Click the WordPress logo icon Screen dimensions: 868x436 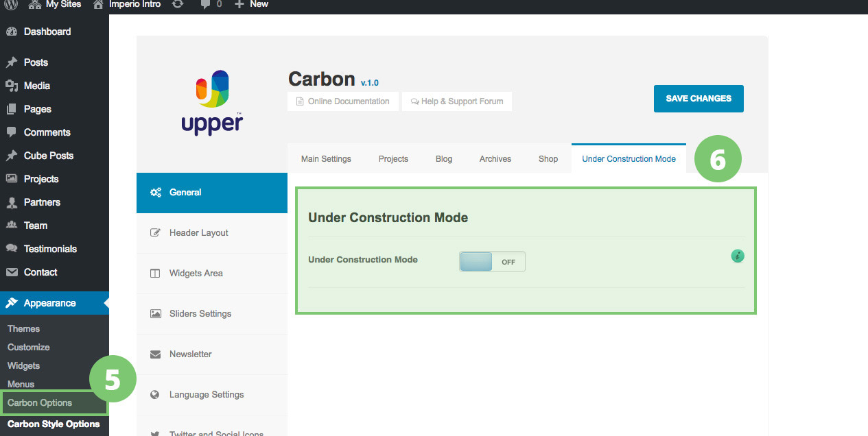11,4
